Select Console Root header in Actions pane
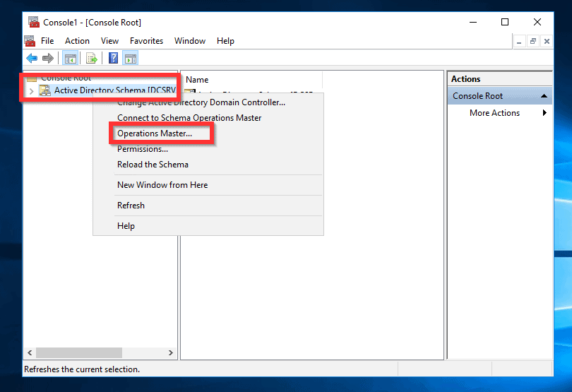This screenshot has width=572, height=392. coord(500,96)
